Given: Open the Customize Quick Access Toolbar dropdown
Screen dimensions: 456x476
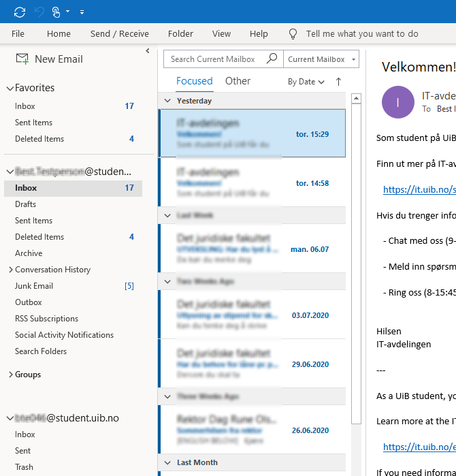Looking at the screenshot, I should [82, 12].
